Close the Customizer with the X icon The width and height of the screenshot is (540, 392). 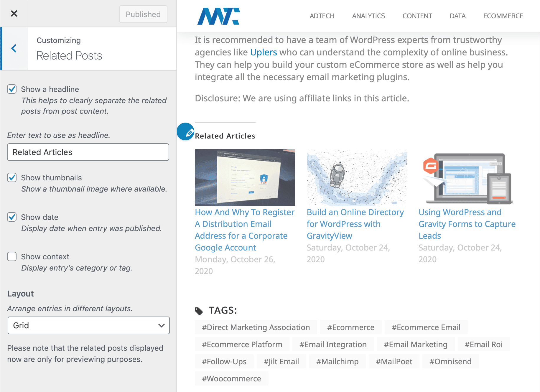click(14, 14)
